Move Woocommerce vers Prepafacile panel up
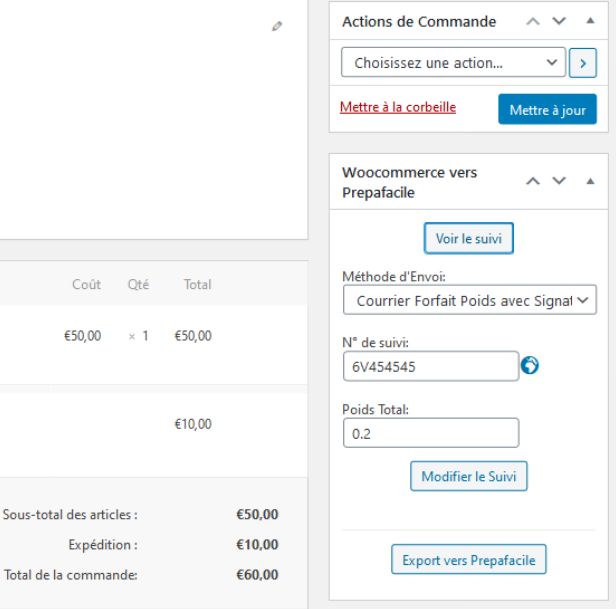The image size is (616, 609). 533,181
